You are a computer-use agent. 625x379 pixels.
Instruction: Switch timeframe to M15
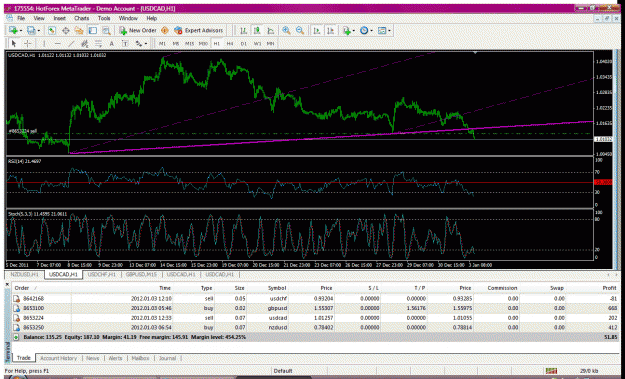pyautogui.click(x=189, y=43)
